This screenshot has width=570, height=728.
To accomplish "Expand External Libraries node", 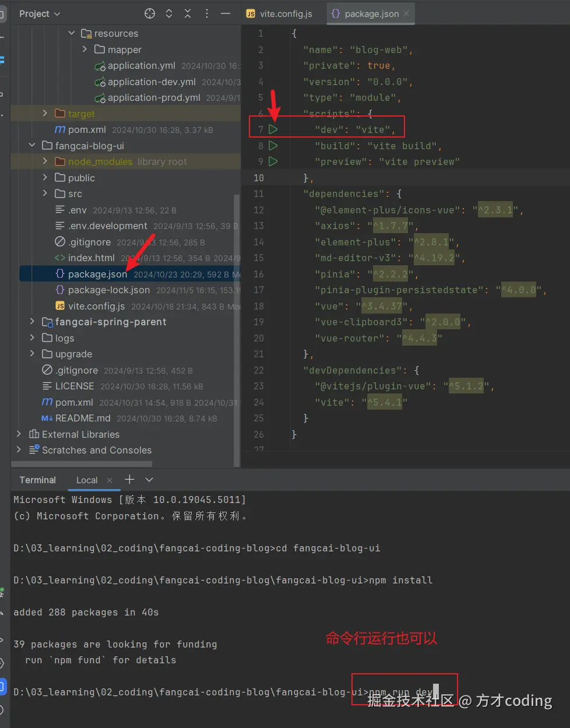I will coord(19,434).
